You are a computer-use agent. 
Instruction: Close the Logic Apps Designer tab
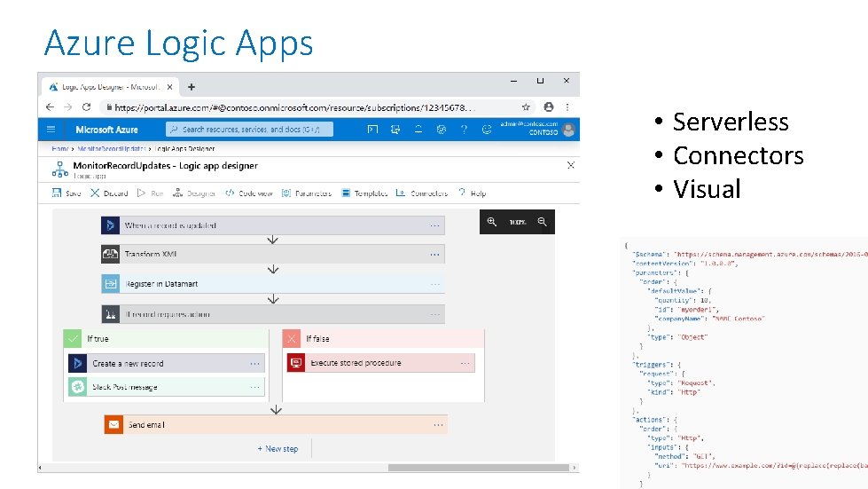coord(170,87)
